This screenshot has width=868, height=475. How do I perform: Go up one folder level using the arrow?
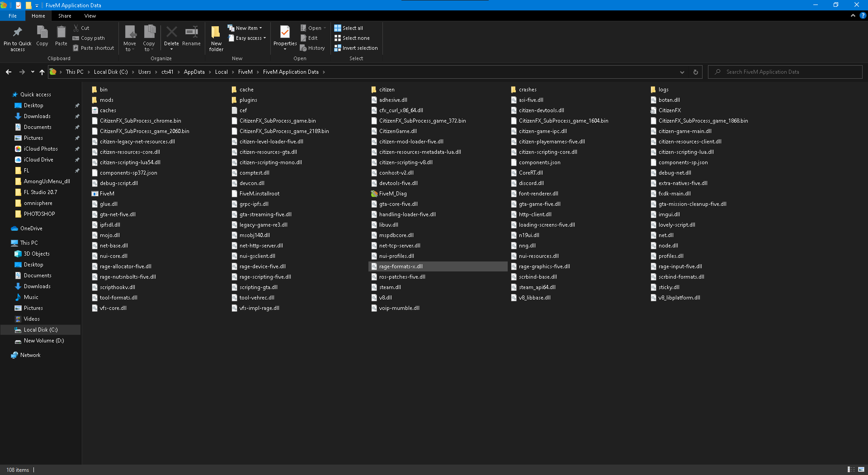42,72
